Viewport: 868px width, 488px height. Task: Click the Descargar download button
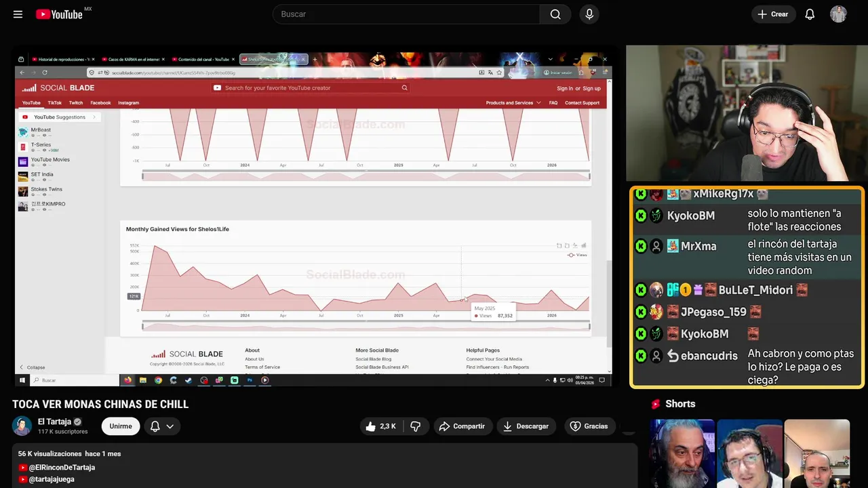[x=526, y=426]
